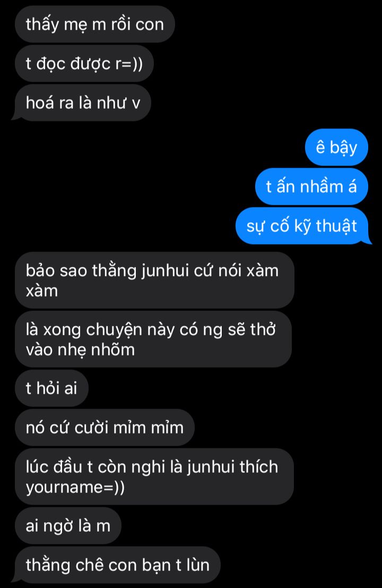
Task: Select the blue 'ê bậy' message
Action: [x=336, y=147]
